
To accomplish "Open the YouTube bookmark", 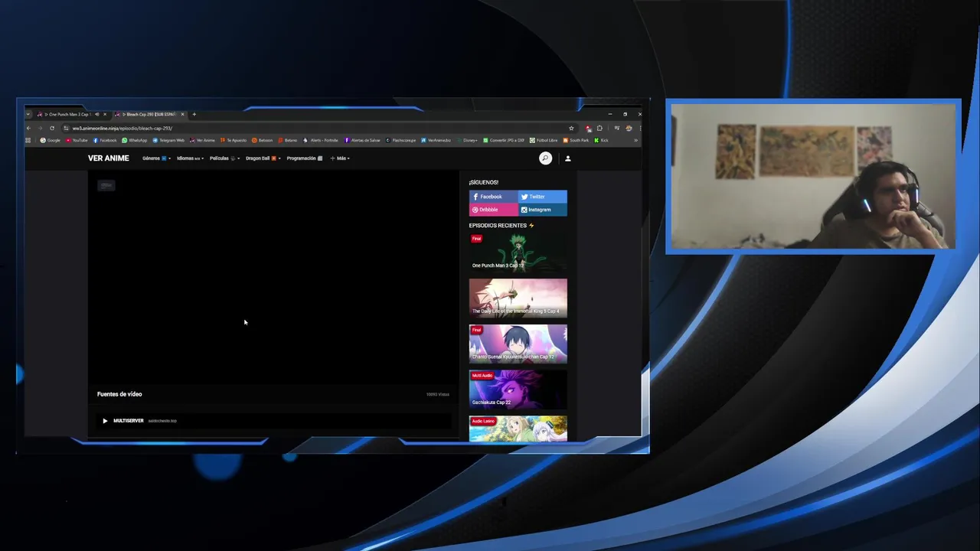I will (x=77, y=140).
